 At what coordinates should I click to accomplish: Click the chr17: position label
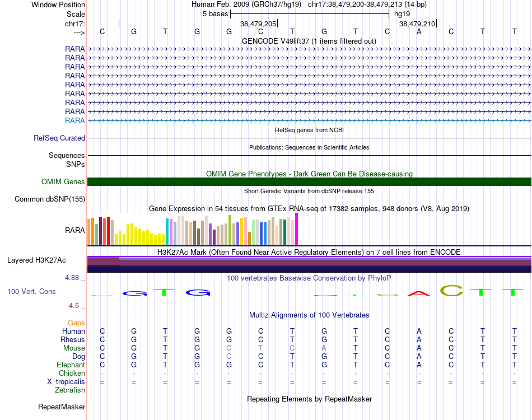tap(74, 24)
